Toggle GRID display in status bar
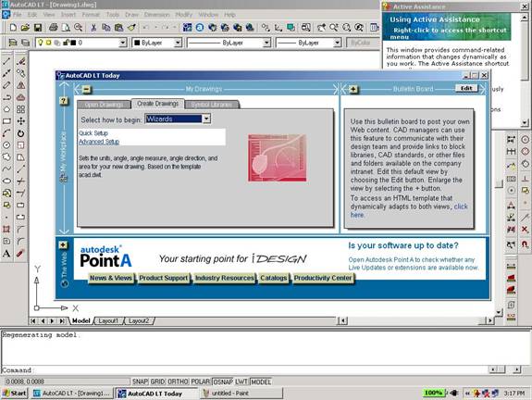532x400 pixels. (x=157, y=381)
